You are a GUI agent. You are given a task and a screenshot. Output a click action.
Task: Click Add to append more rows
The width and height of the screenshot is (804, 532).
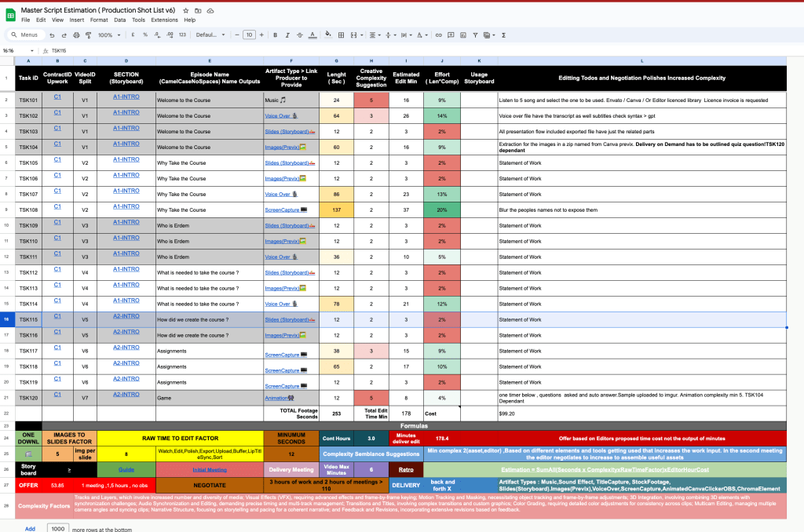[31, 528]
